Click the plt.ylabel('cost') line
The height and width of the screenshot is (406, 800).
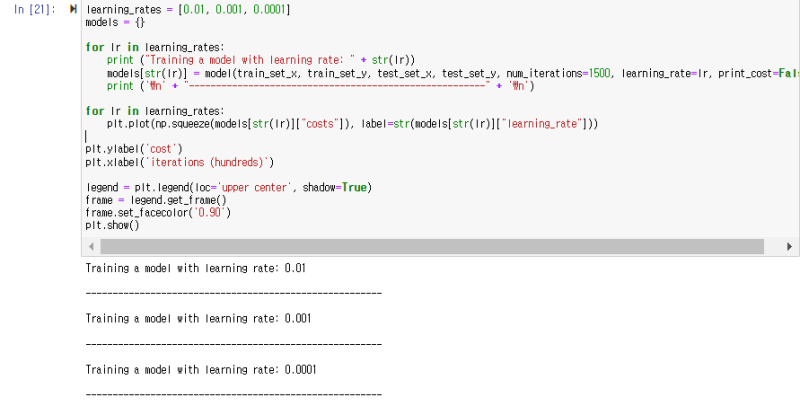[134, 149]
